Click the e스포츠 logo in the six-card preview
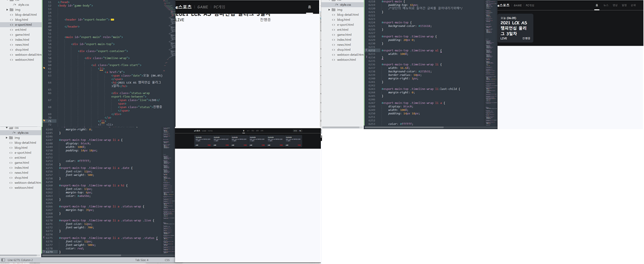 197,131
